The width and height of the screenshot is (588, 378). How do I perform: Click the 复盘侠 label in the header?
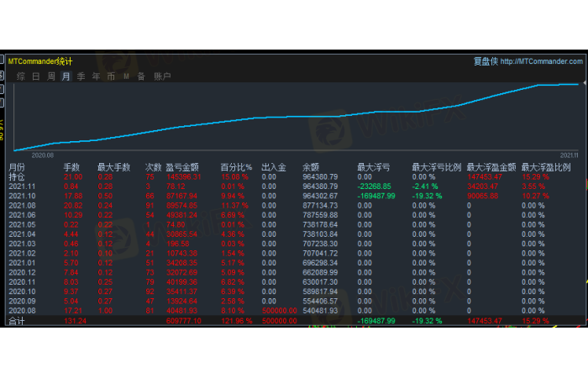tap(486, 60)
